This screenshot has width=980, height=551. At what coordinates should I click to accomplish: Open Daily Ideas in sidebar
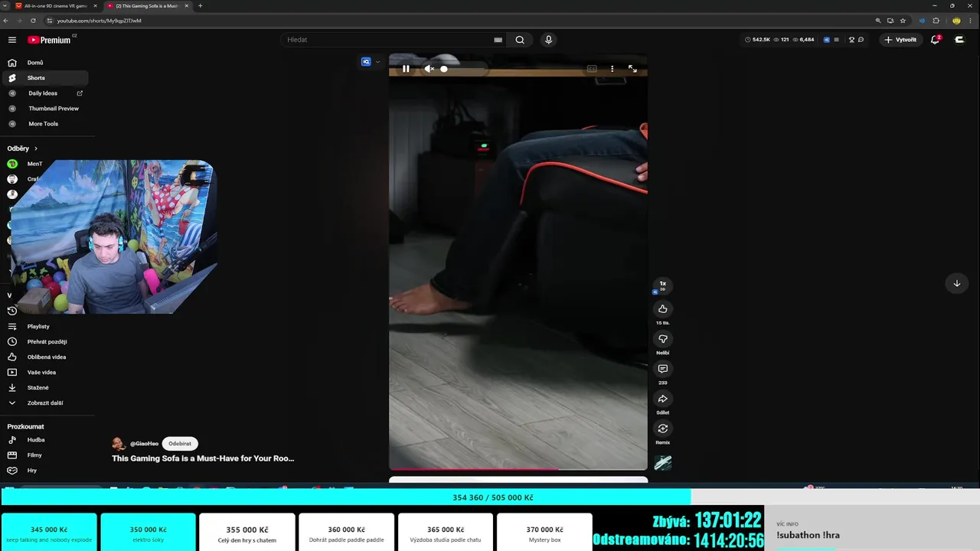[46, 93]
